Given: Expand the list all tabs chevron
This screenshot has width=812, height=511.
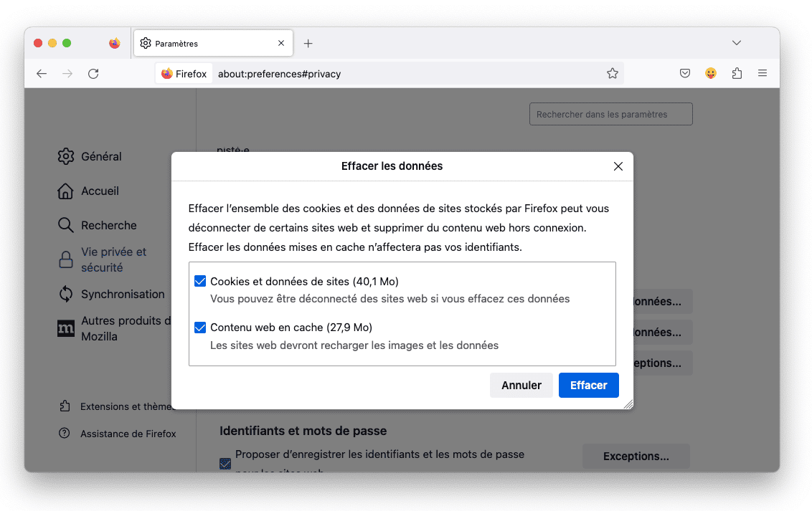Looking at the screenshot, I should pyautogui.click(x=737, y=44).
